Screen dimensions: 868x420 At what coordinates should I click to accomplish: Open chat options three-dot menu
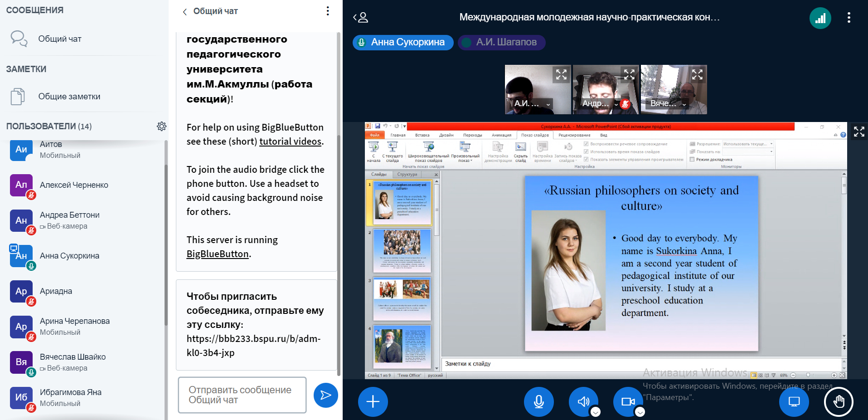point(327,11)
